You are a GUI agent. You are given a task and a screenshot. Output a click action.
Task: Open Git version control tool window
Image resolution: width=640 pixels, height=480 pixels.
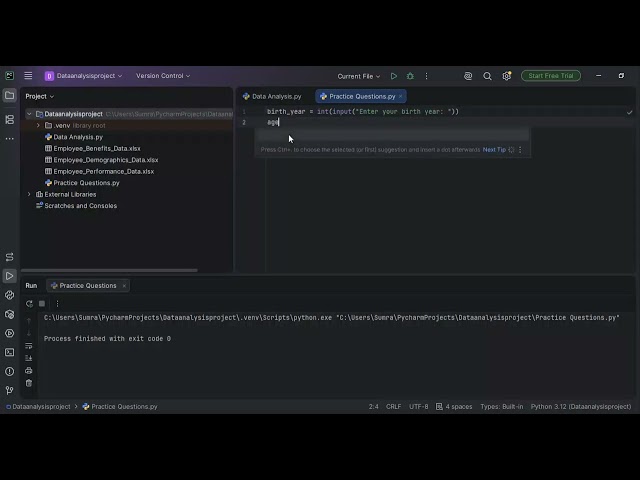click(9, 391)
